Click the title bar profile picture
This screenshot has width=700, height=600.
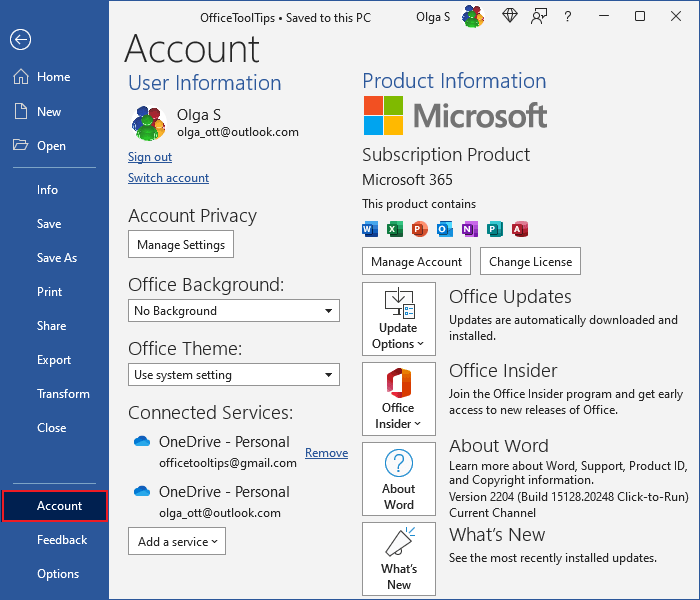(473, 17)
